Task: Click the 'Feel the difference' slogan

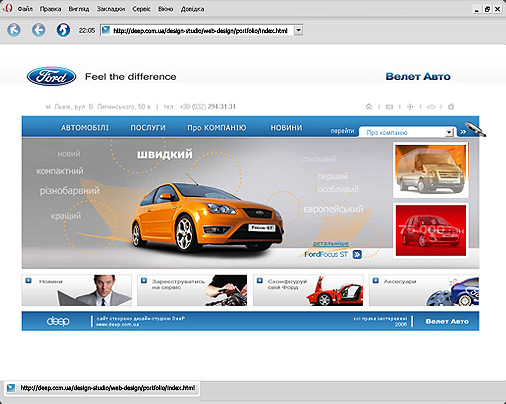Action: [x=130, y=77]
